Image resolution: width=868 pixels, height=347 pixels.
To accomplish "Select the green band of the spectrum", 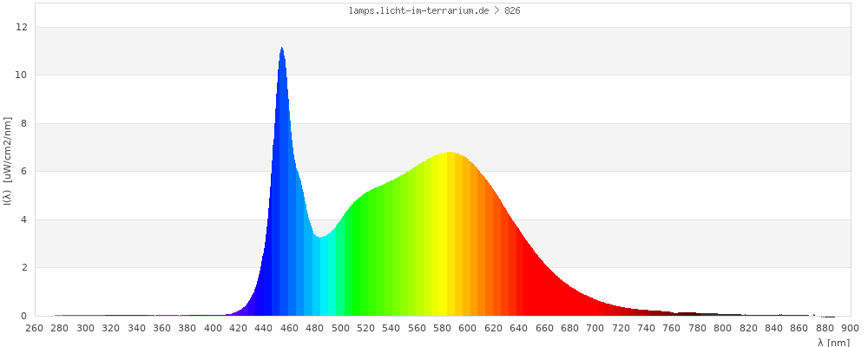I will click(365, 260).
